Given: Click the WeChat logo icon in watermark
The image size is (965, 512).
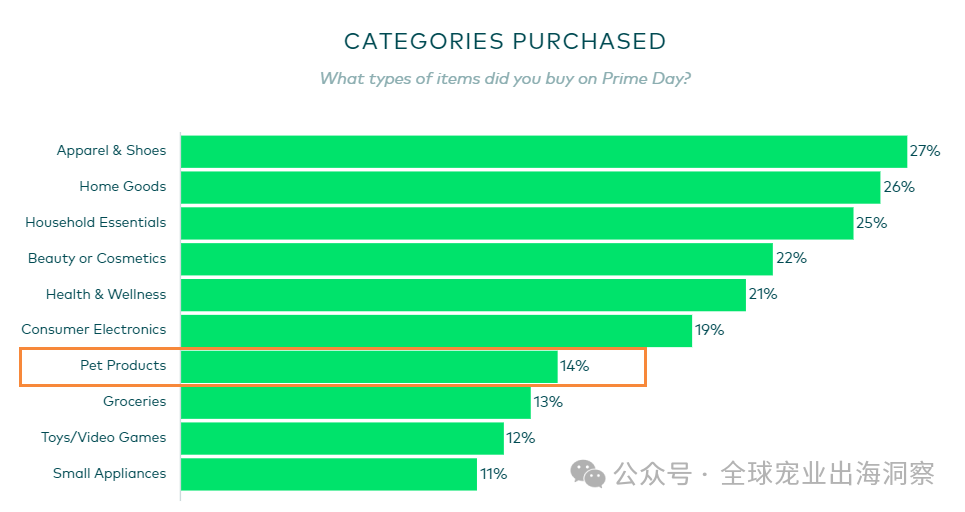Looking at the screenshot, I should [x=588, y=474].
